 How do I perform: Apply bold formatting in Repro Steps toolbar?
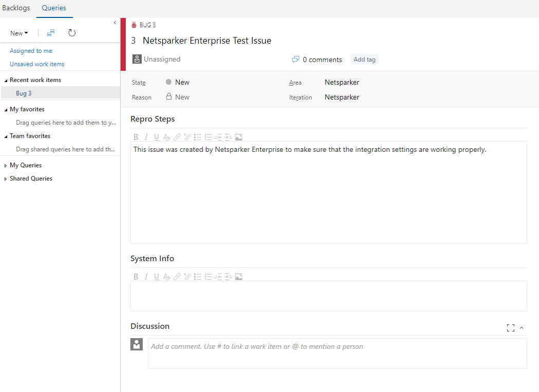pos(136,137)
